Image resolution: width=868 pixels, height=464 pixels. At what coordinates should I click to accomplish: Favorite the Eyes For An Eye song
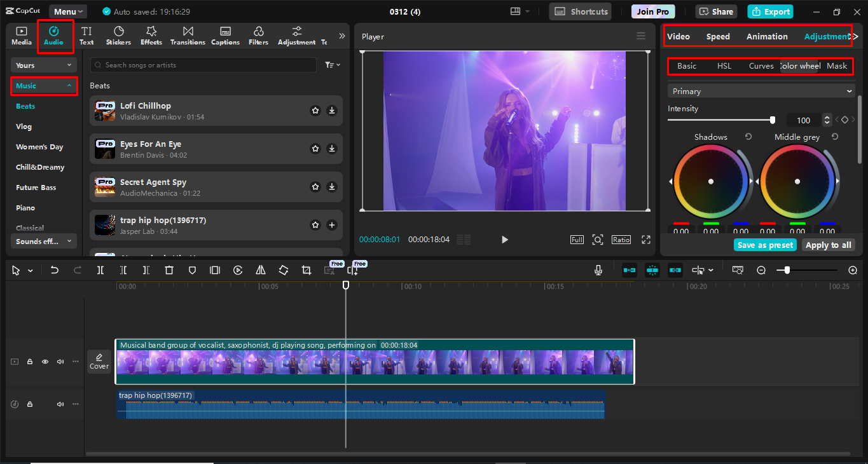point(315,149)
